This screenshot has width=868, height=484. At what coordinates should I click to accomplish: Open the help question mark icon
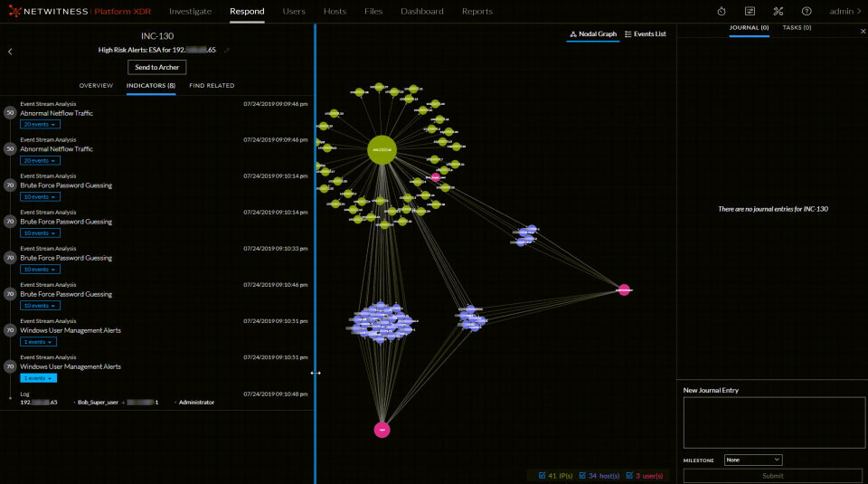tap(807, 11)
